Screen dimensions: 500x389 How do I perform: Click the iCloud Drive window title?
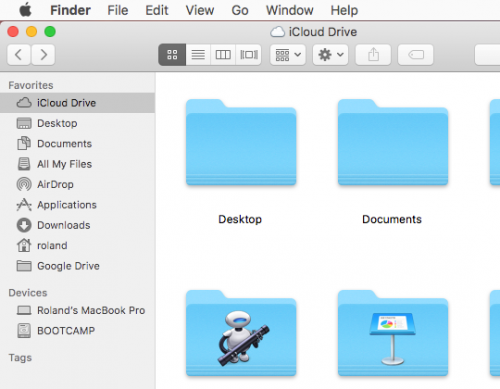click(323, 32)
